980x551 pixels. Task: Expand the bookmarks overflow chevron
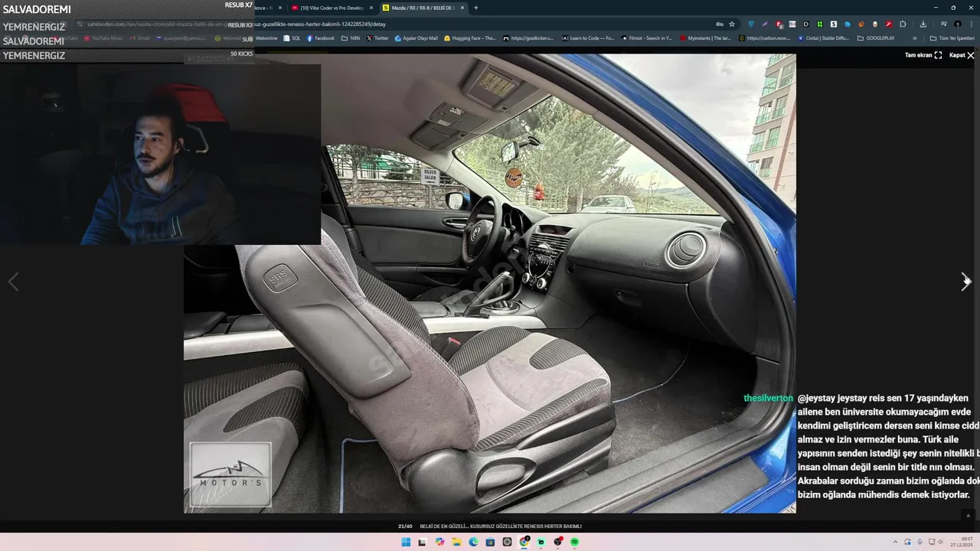[x=915, y=38]
